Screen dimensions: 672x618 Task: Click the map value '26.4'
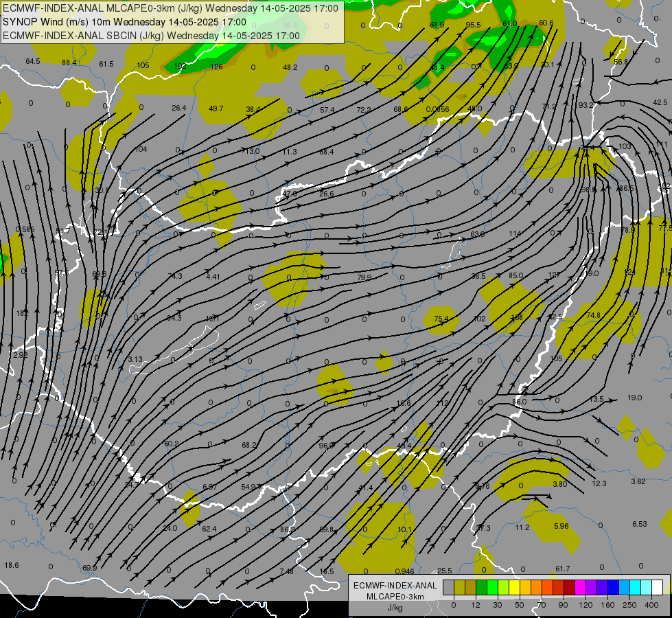click(178, 108)
